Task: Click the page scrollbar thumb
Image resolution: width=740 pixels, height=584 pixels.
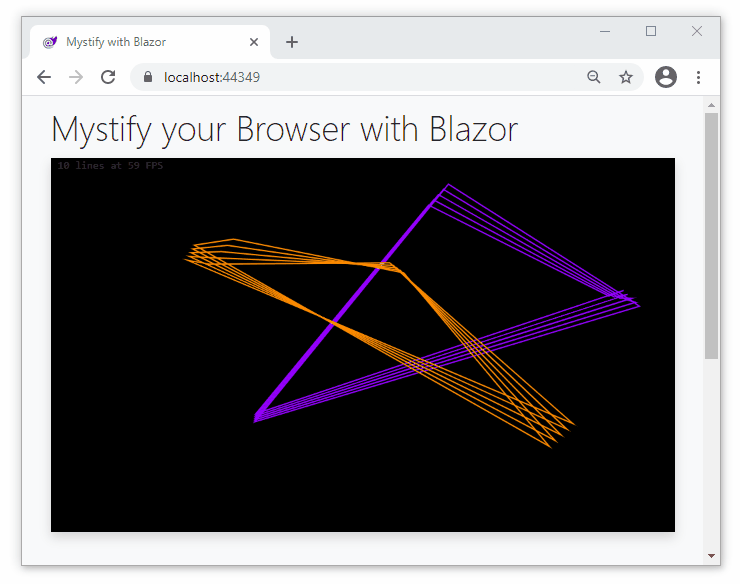Action: pyautogui.click(x=711, y=236)
